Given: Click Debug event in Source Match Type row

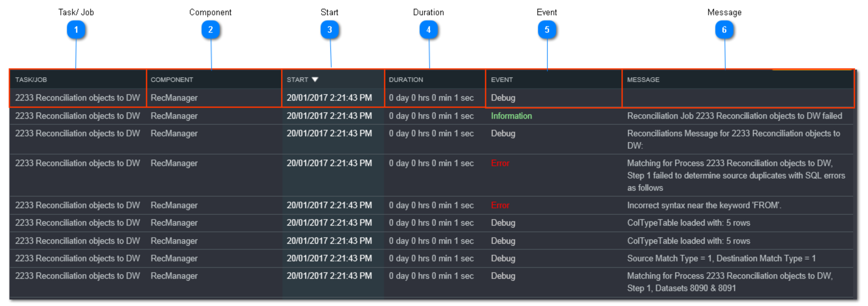Looking at the screenshot, I should 503,258.
